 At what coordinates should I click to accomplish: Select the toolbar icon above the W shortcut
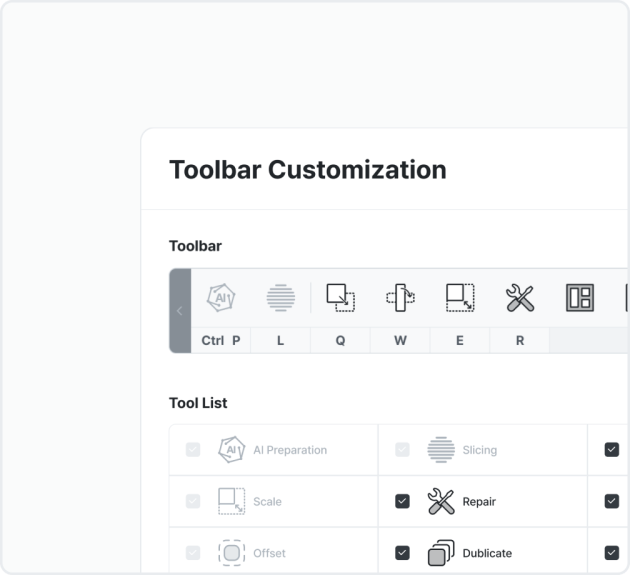400,298
